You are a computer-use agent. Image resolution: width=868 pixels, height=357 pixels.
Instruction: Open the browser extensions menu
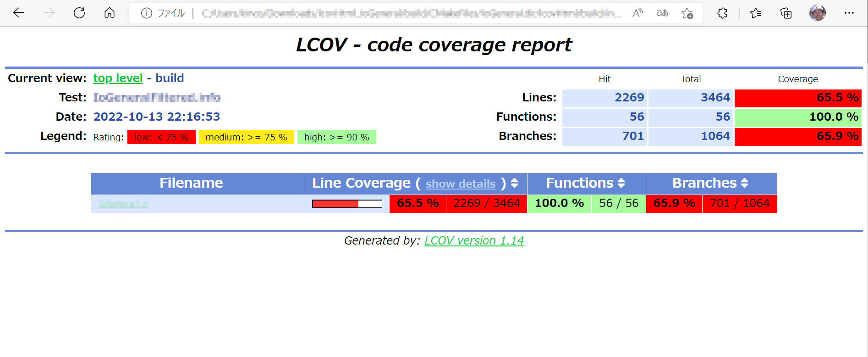tap(722, 13)
